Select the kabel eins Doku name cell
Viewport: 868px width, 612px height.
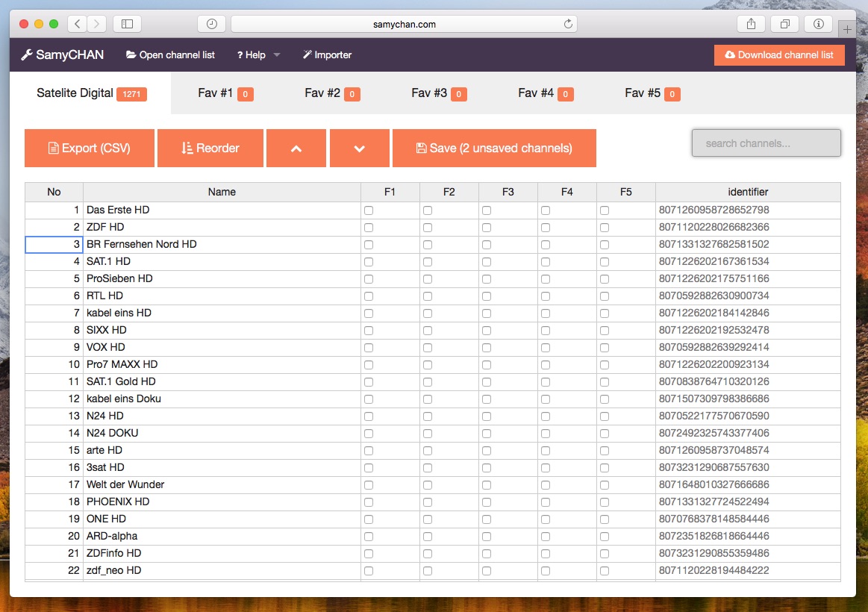(x=222, y=399)
